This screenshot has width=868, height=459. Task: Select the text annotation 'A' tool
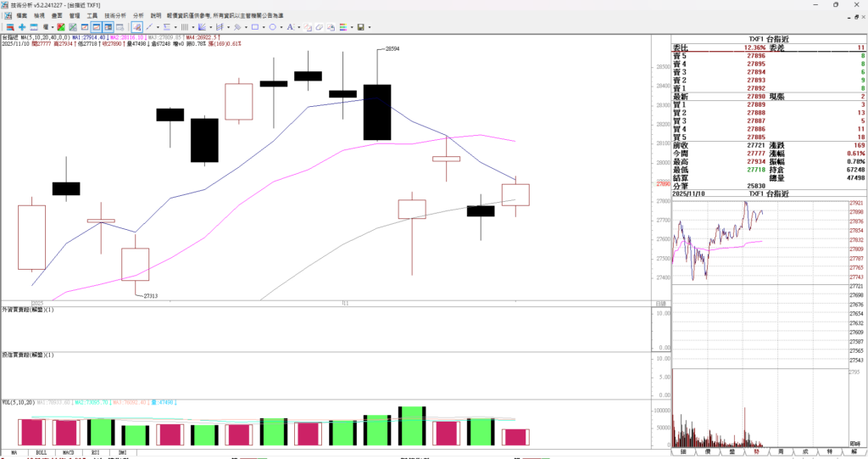(290, 27)
